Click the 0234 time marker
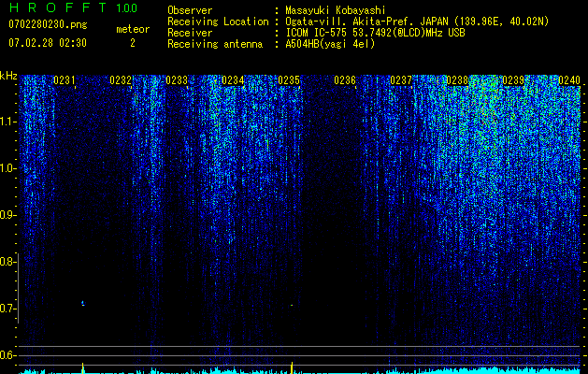Image resolution: width=588 pixels, height=374 pixels. click(233, 80)
